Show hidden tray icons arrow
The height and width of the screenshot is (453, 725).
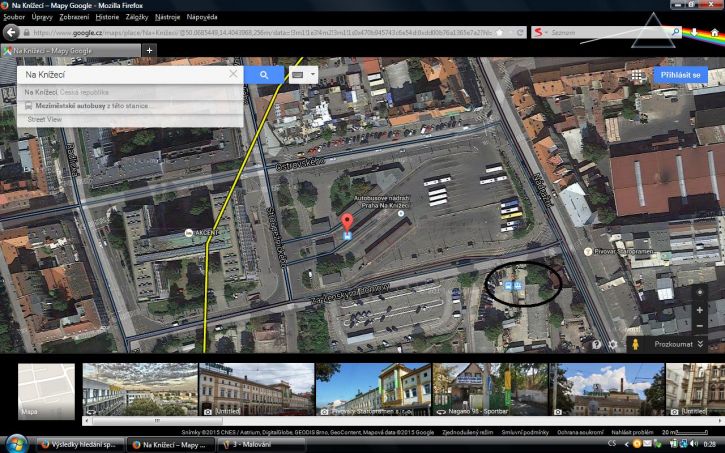click(627, 444)
